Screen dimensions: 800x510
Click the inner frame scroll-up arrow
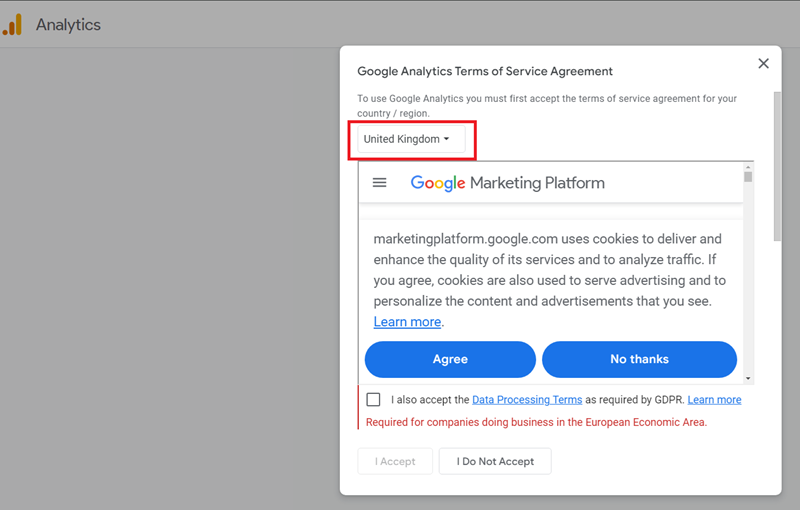coord(748,167)
